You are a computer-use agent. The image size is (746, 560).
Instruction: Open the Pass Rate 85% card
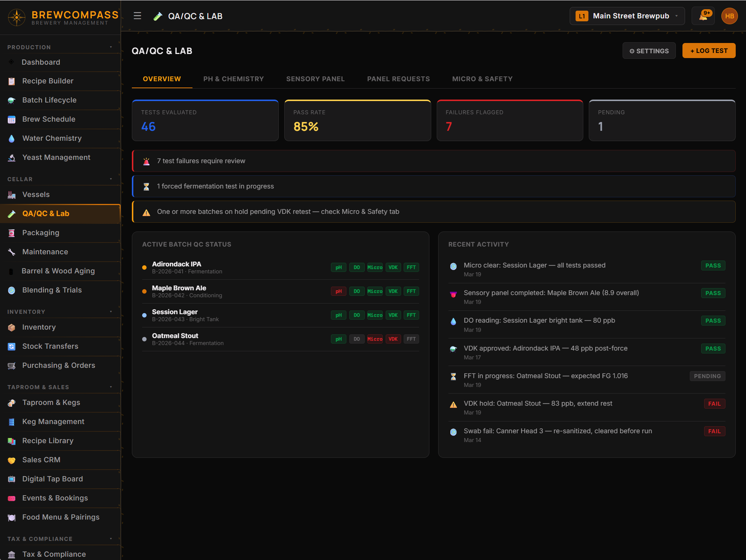point(357,120)
